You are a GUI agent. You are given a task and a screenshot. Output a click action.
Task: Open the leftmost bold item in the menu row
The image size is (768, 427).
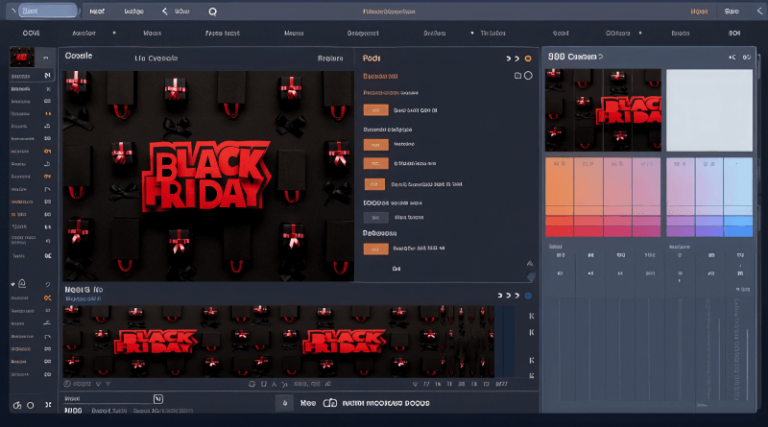tap(31, 33)
